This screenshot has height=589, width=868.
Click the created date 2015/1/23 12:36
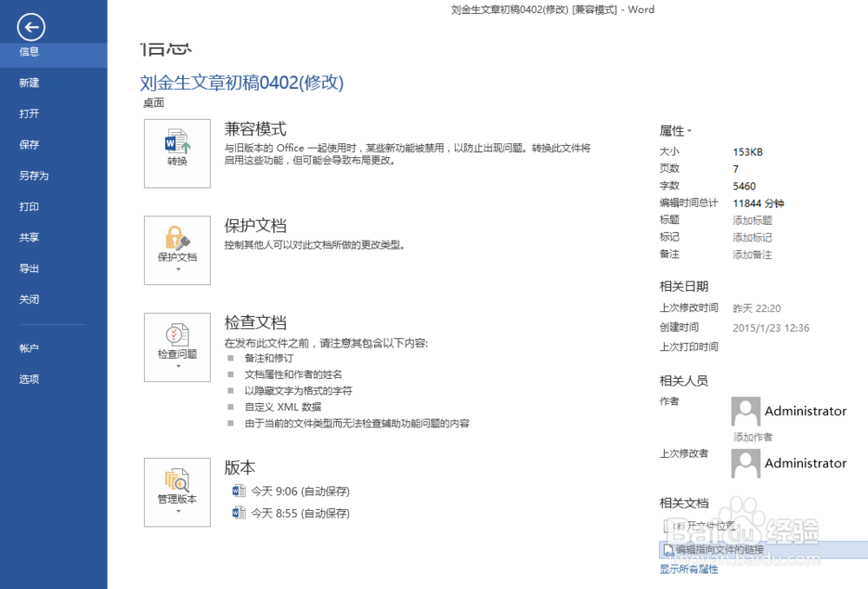771,328
